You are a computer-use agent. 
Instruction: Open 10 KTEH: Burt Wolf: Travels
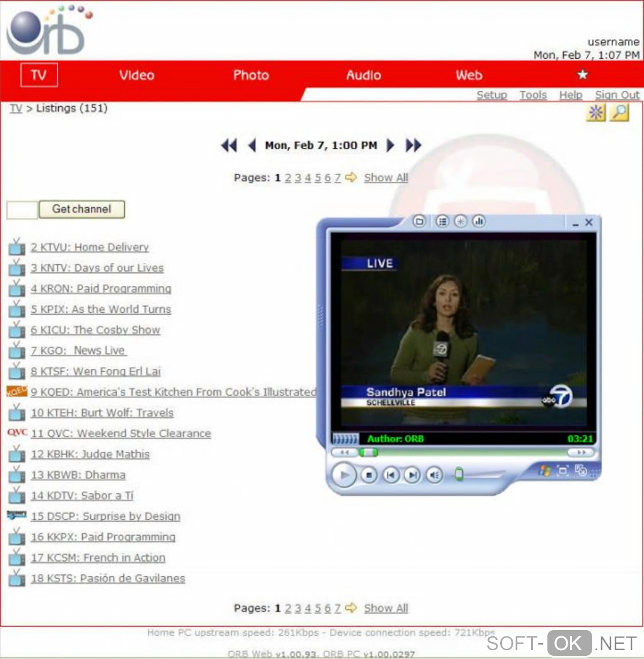[102, 413]
